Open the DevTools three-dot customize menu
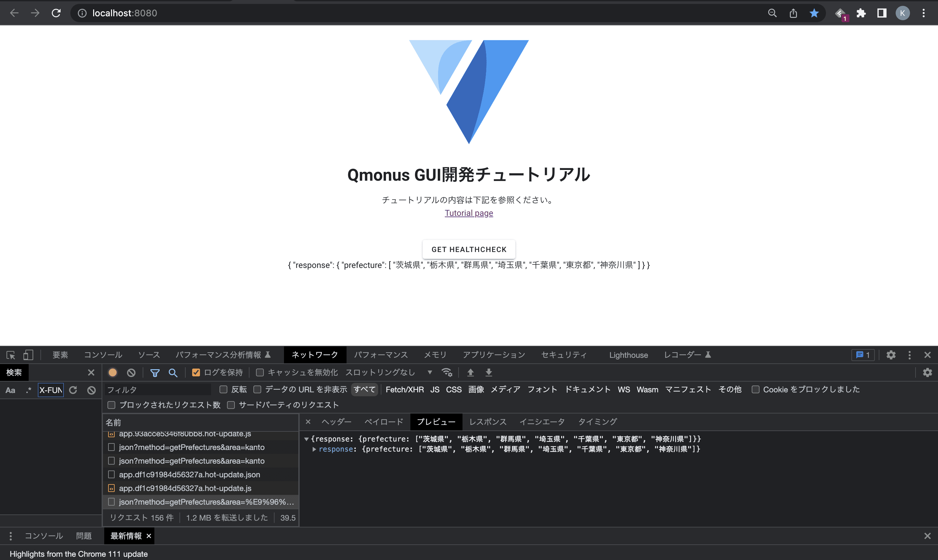This screenshot has height=560, width=938. 910,355
